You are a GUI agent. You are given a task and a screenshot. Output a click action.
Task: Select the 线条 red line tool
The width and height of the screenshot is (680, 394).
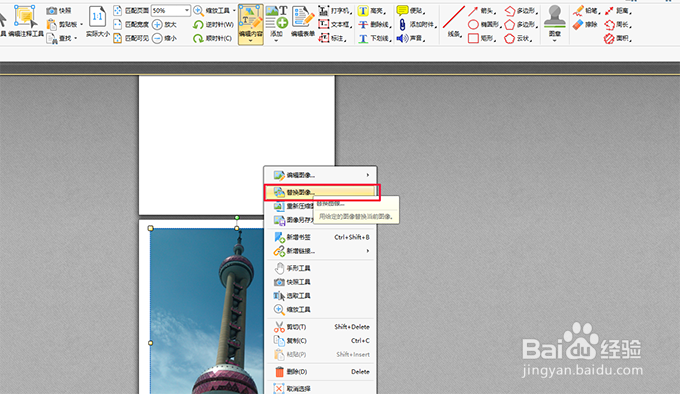coord(454,21)
